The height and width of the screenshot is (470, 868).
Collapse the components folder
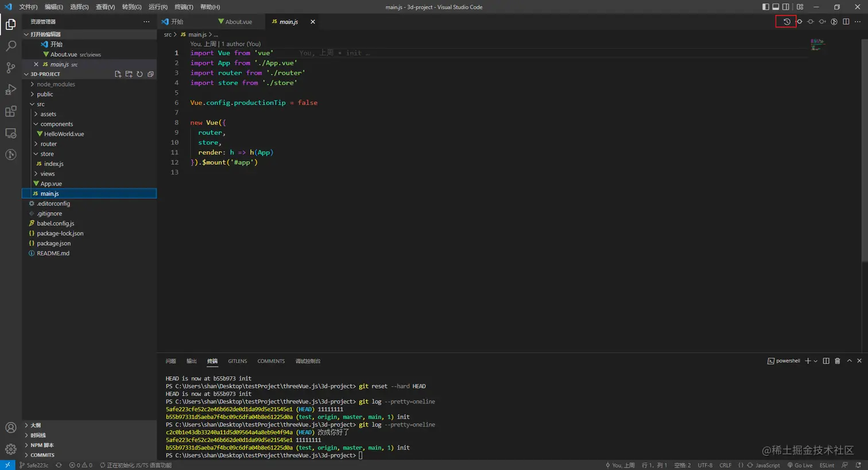pos(89,124)
